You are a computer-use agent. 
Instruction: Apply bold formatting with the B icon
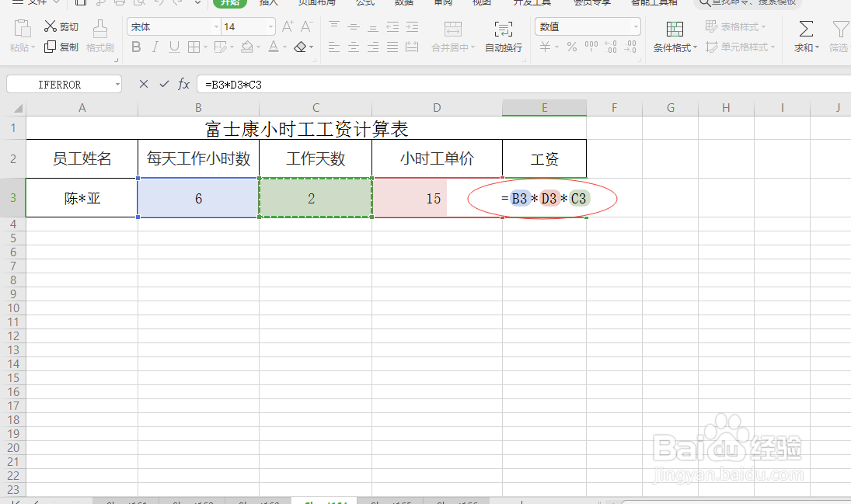136,47
